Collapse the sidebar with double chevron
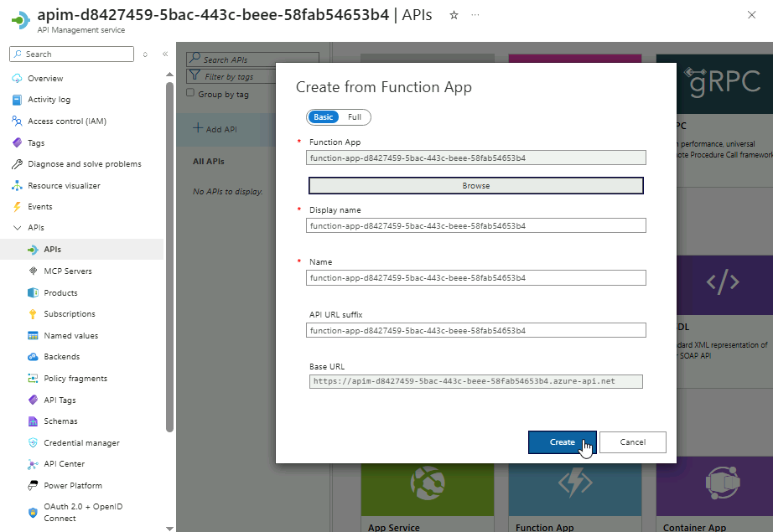 tap(165, 54)
